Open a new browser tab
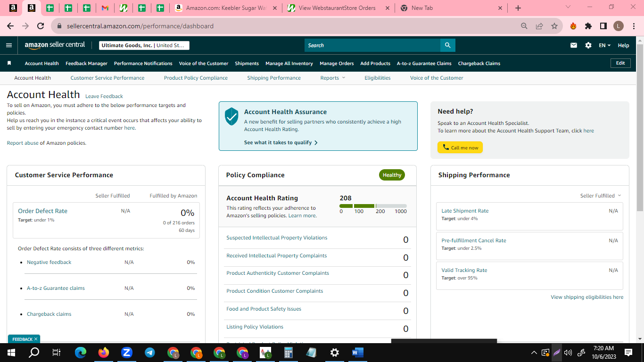The image size is (644, 362). point(518,8)
